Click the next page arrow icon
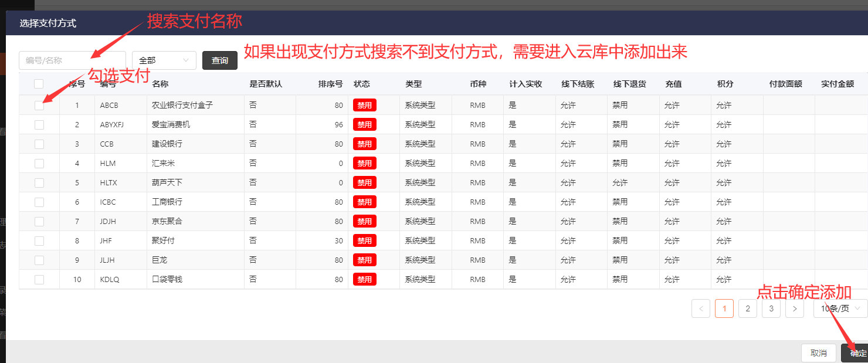The image size is (868, 363). point(795,308)
